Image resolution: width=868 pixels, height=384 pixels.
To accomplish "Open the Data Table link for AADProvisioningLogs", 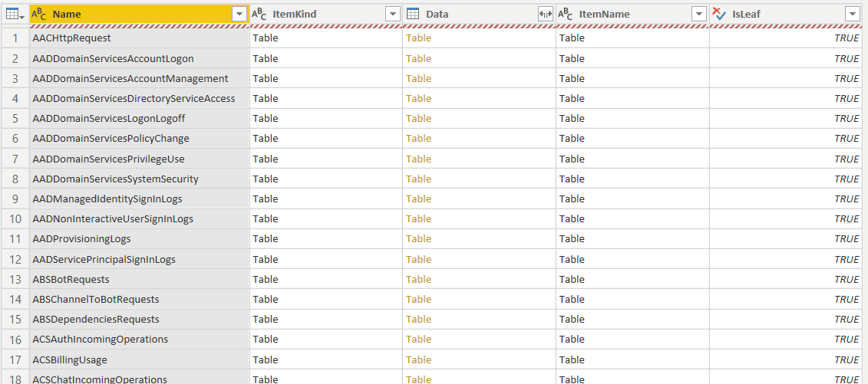I will click(x=418, y=238).
